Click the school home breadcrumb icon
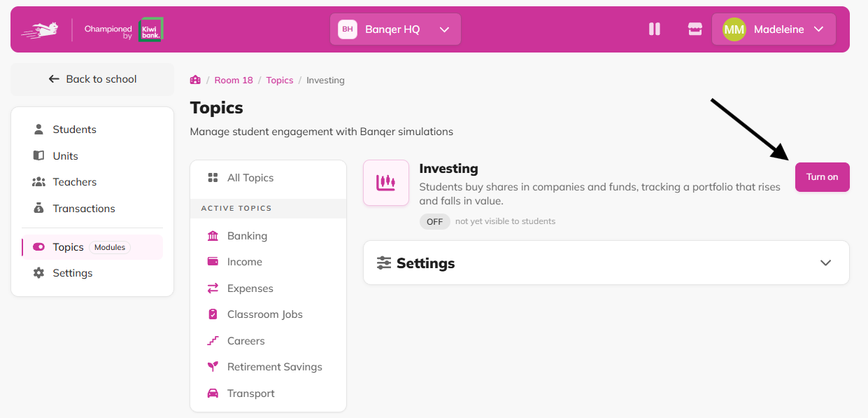868x418 pixels. coord(195,80)
